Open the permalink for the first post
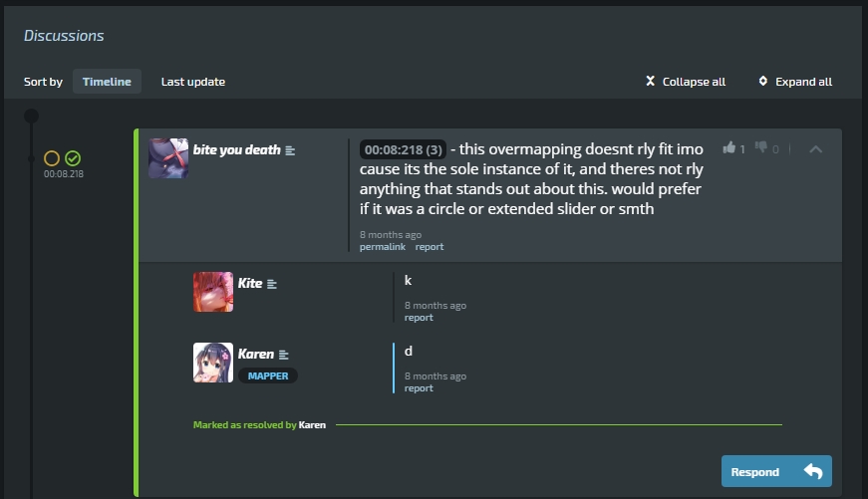Image resolution: width=868 pixels, height=499 pixels. (x=383, y=247)
